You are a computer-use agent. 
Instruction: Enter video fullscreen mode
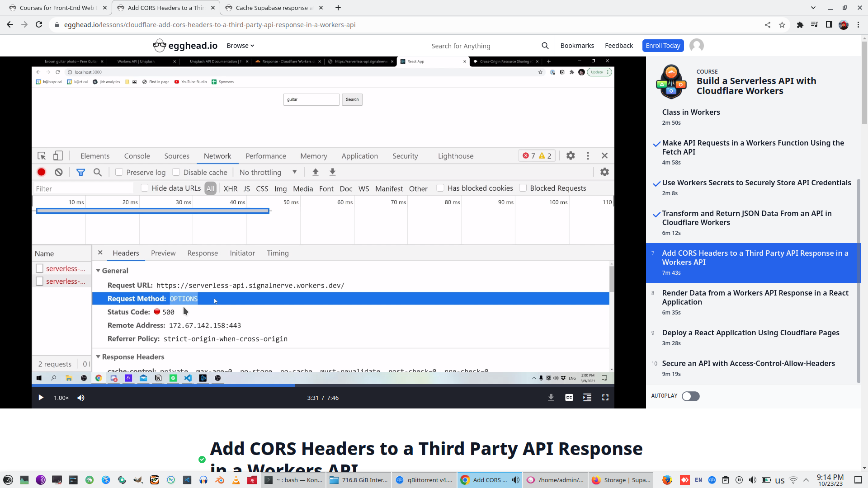pyautogui.click(x=605, y=398)
